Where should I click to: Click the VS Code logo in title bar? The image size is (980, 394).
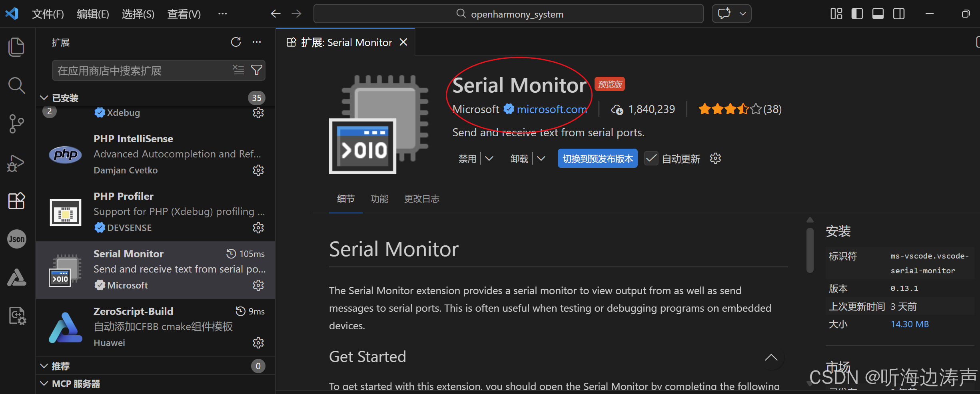[12, 14]
